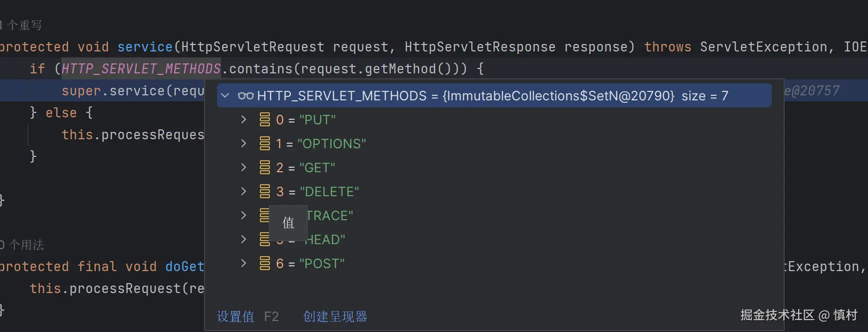
Task: Expand the "PUT" element node
Action: (243, 120)
